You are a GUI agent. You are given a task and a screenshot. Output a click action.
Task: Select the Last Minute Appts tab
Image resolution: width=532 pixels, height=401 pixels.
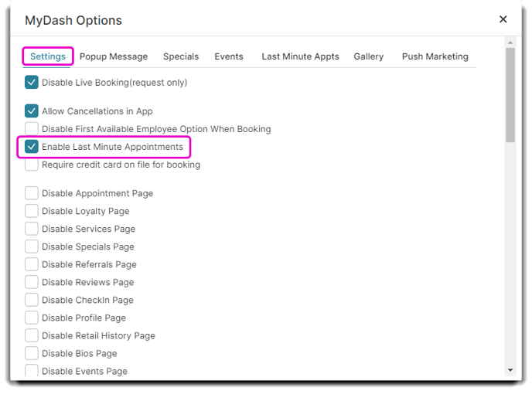tap(300, 56)
